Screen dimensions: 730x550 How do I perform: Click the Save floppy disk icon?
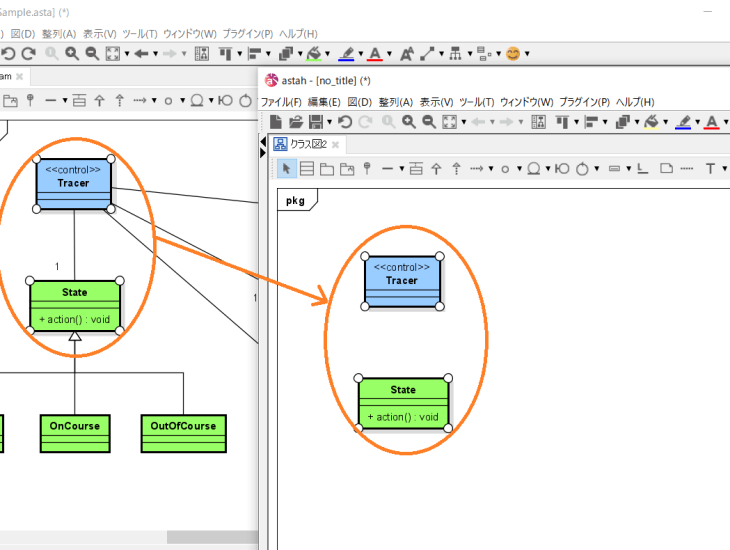click(315, 122)
